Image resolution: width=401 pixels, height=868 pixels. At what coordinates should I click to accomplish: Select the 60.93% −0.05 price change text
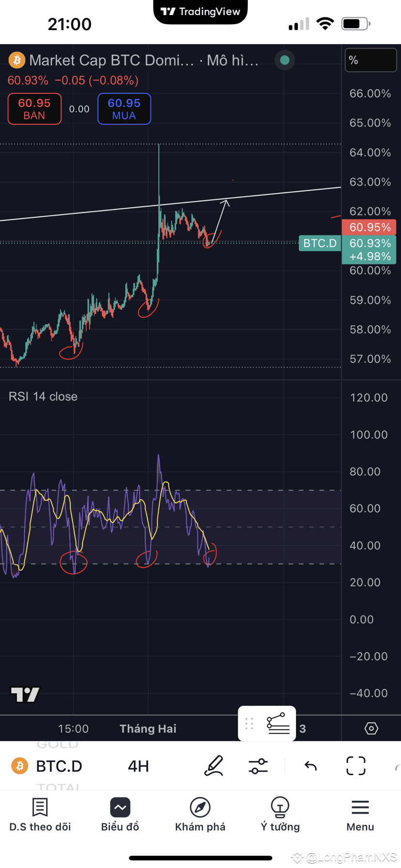point(73,80)
